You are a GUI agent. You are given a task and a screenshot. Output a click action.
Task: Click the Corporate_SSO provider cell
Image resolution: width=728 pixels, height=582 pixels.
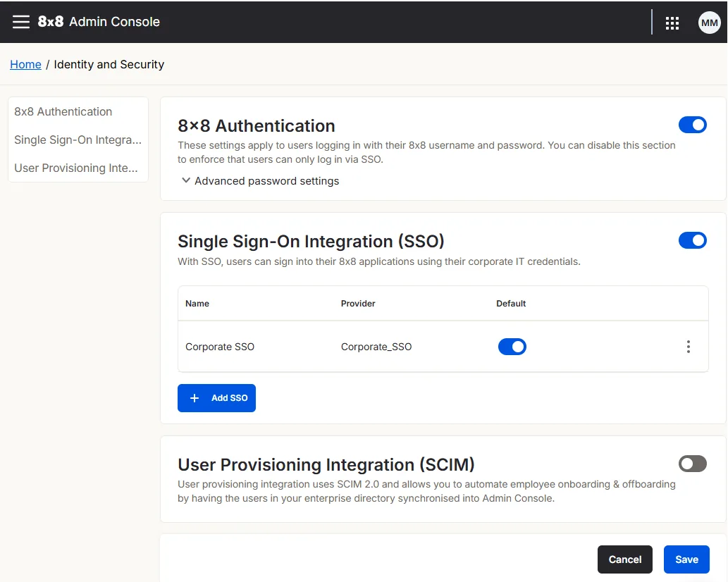(376, 347)
